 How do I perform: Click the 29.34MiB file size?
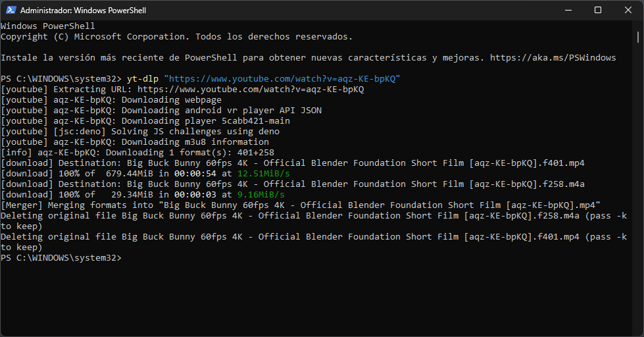point(132,194)
